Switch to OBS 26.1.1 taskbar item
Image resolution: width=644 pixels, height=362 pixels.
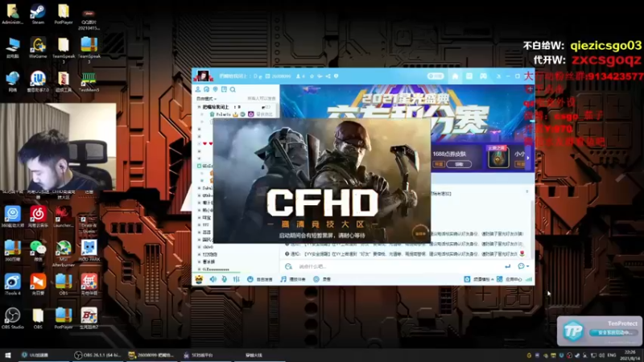coord(97,355)
